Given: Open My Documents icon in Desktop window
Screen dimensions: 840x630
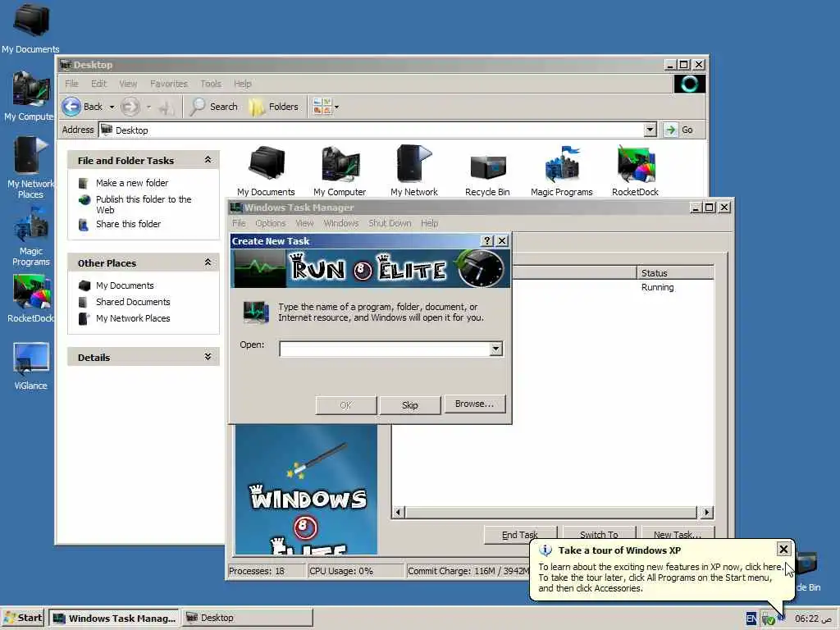Looking at the screenshot, I should (266, 171).
